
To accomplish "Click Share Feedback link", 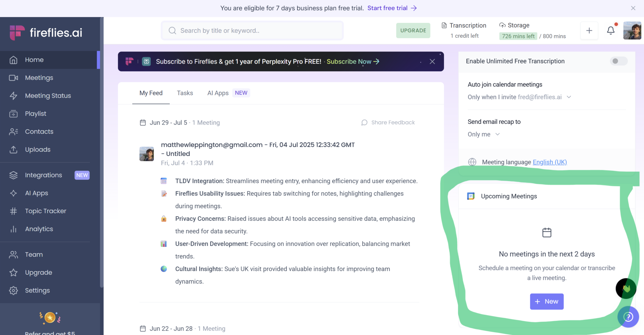I will point(388,122).
